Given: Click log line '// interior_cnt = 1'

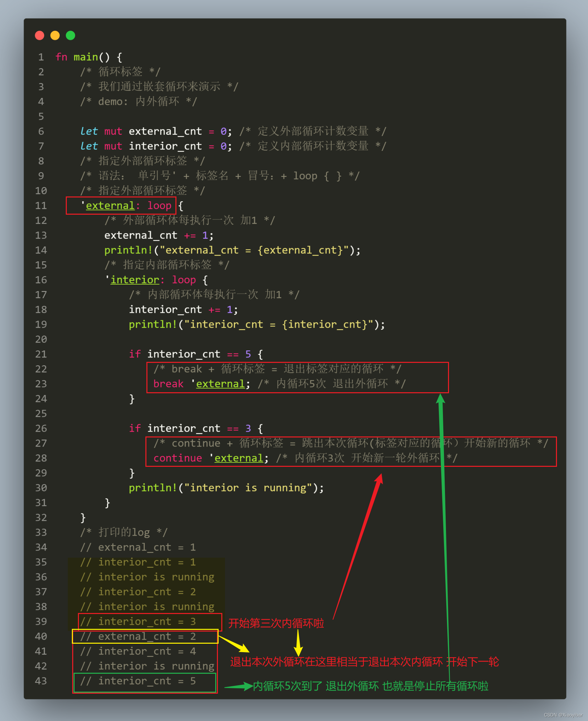Looking at the screenshot, I should point(138,562).
